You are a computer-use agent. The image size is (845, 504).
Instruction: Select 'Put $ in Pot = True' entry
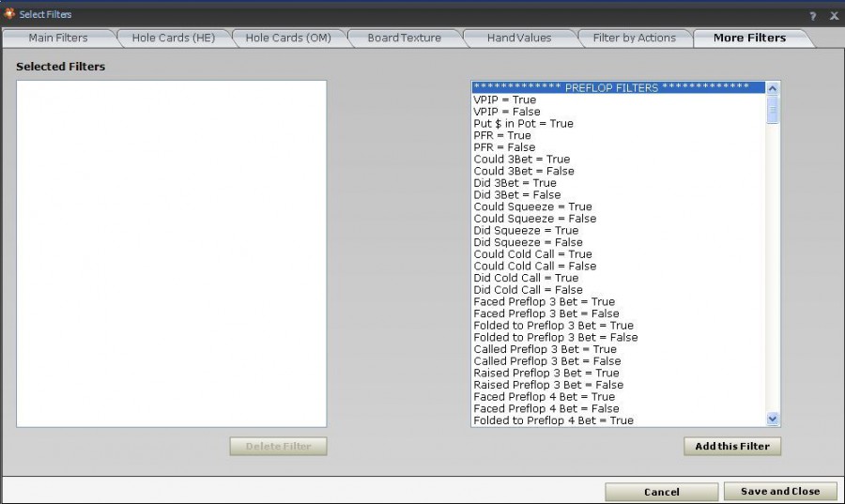[523, 123]
